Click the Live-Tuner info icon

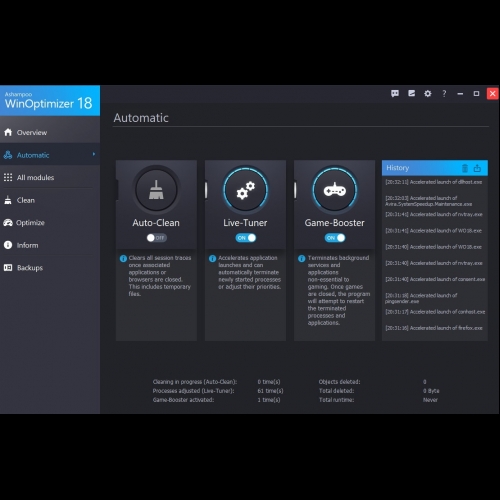coord(212,258)
